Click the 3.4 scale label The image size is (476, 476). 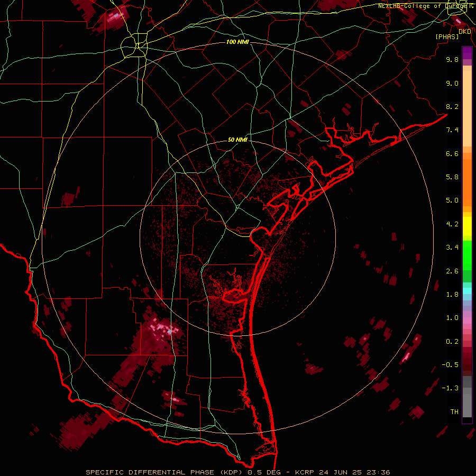(x=452, y=248)
